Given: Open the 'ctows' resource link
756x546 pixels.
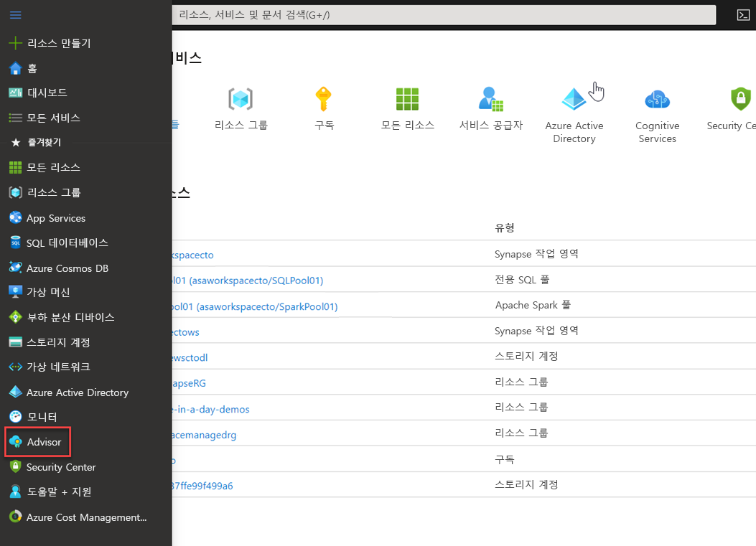Looking at the screenshot, I should click(x=186, y=332).
